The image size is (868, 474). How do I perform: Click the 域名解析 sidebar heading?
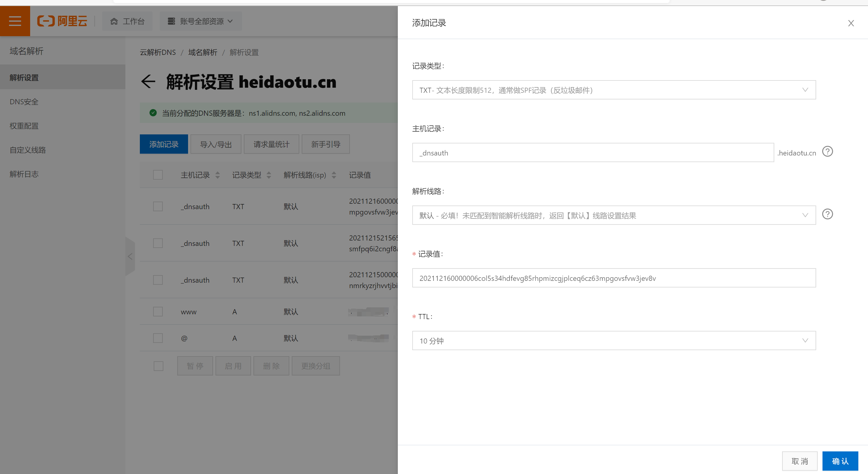(26, 51)
